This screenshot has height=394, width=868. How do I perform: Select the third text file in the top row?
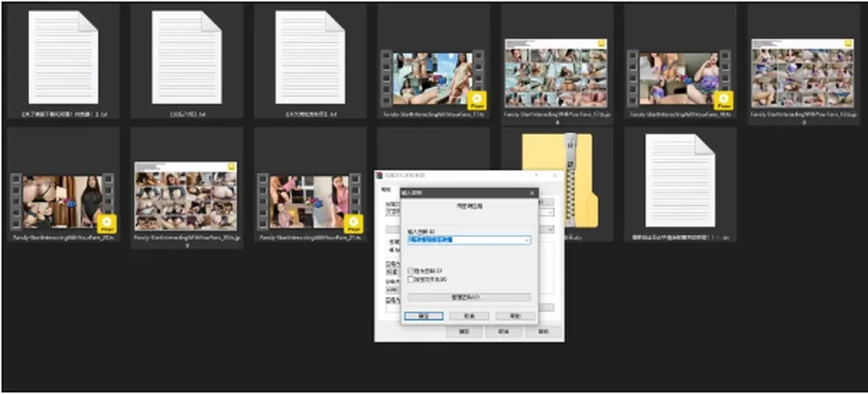point(310,57)
